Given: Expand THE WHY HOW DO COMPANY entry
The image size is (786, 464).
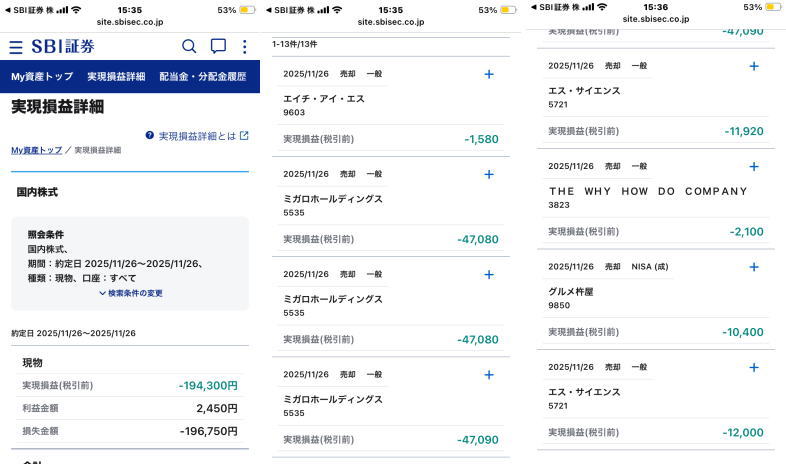Looking at the screenshot, I should tap(753, 166).
